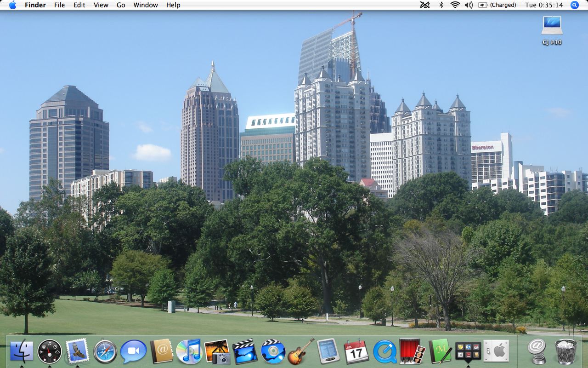Open black panel app-grid dock icon
The height and width of the screenshot is (368, 588).
pos(468,351)
